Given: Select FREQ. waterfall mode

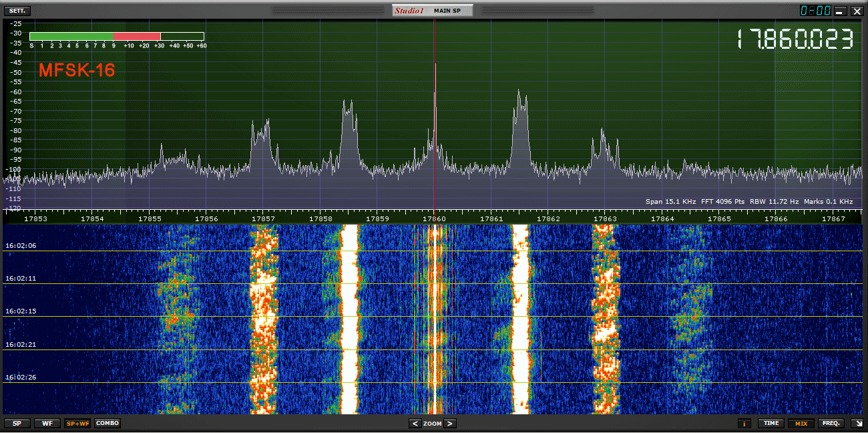Looking at the screenshot, I should coord(831,423).
